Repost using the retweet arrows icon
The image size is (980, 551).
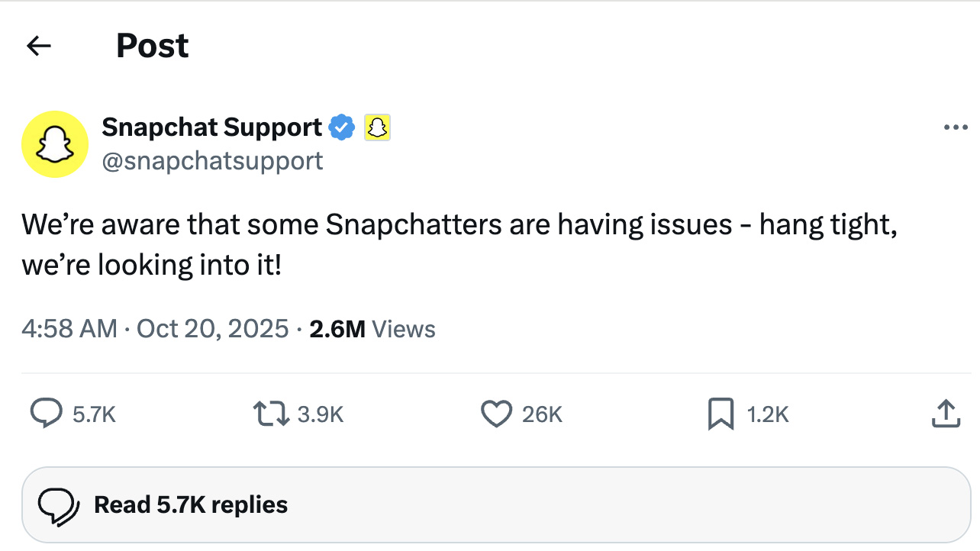point(269,414)
